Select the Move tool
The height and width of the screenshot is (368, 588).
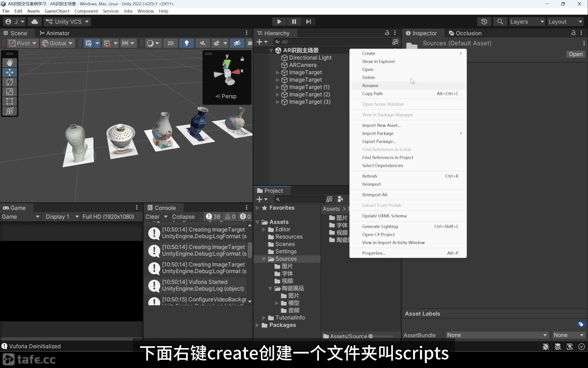9,72
